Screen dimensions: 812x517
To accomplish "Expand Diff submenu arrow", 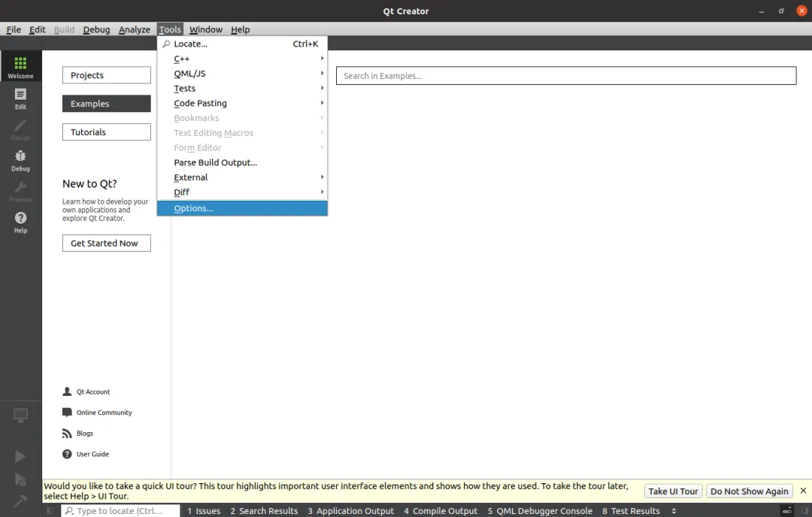I will coord(322,192).
